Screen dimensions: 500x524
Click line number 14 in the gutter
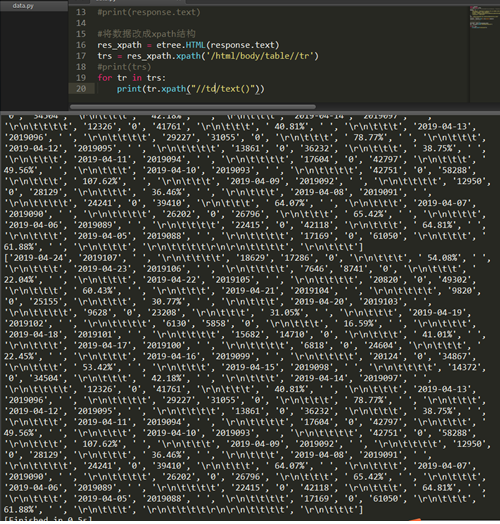pos(81,23)
